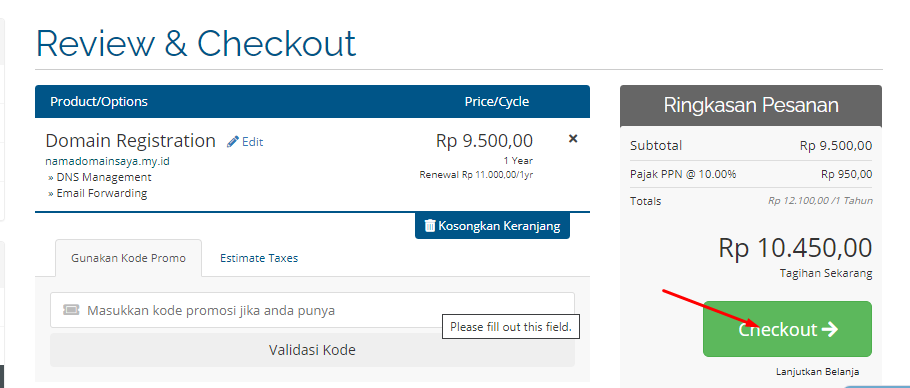Click the arrow icon on Checkout button
Viewport: 910px width, 388px height.
[x=830, y=329]
